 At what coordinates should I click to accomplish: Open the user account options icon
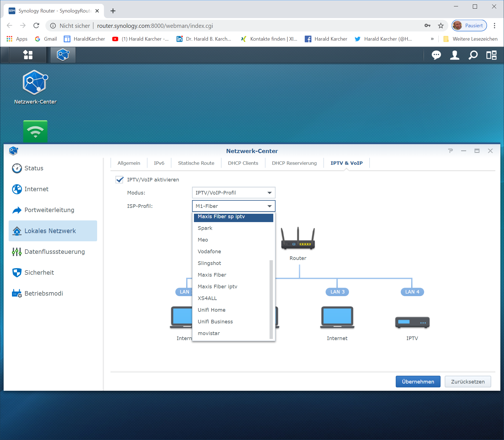[454, 55]
